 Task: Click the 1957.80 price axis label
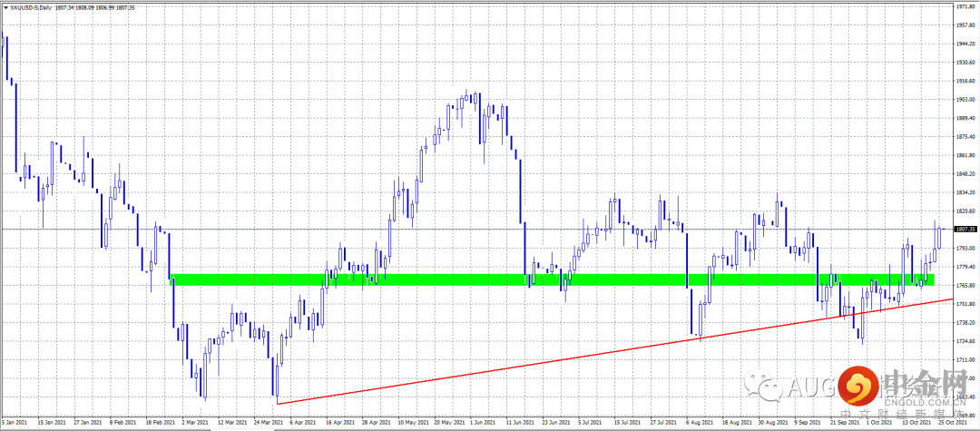click(965, 25)
